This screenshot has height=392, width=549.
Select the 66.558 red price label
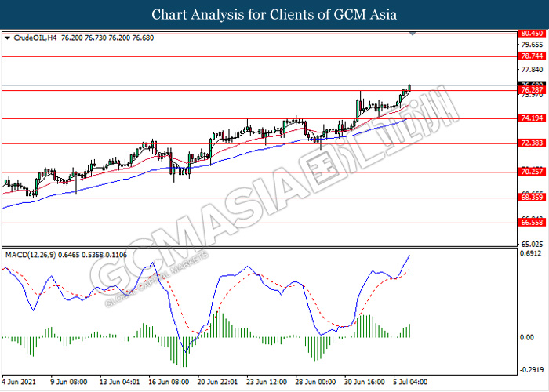tap(532, 222)
